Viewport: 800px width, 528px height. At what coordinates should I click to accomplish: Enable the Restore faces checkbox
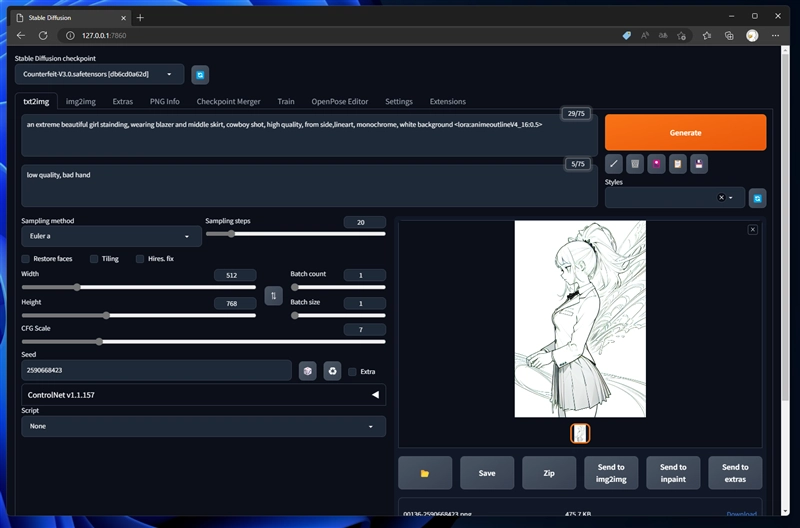[26, 259]
